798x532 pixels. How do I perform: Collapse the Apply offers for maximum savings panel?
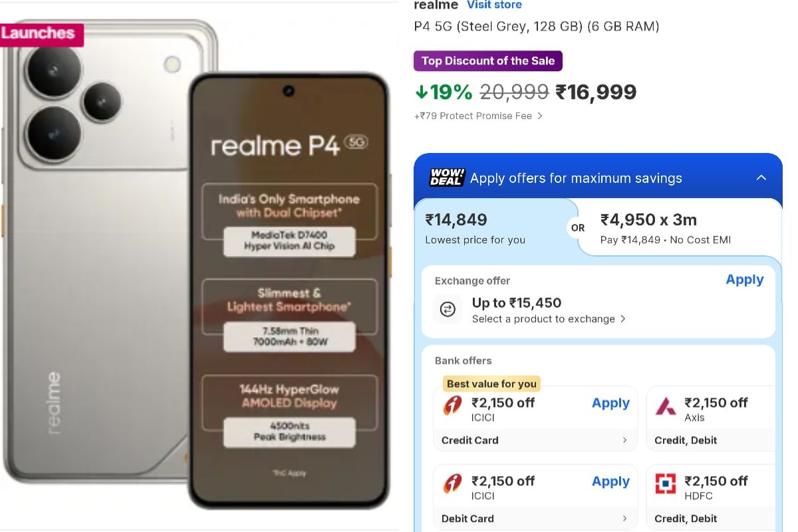(761, 178)
